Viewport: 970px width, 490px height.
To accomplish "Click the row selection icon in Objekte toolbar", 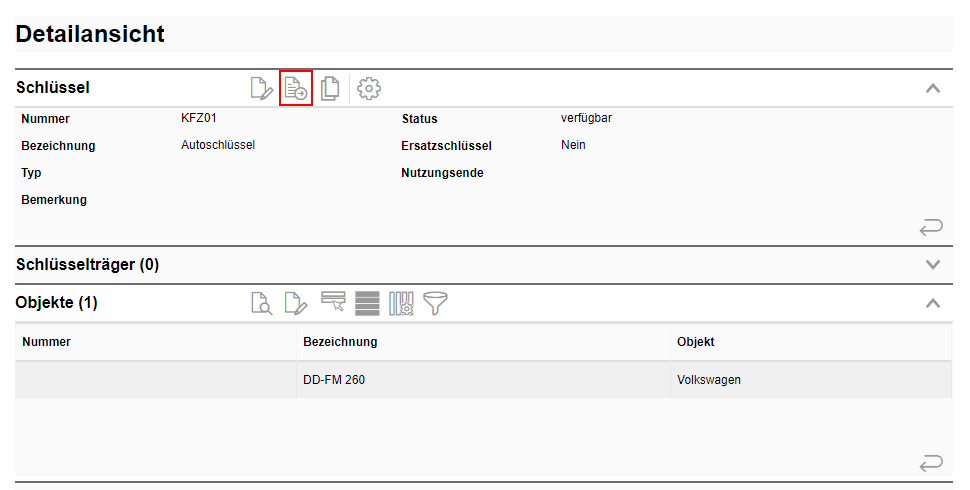I will pos(333,303).
